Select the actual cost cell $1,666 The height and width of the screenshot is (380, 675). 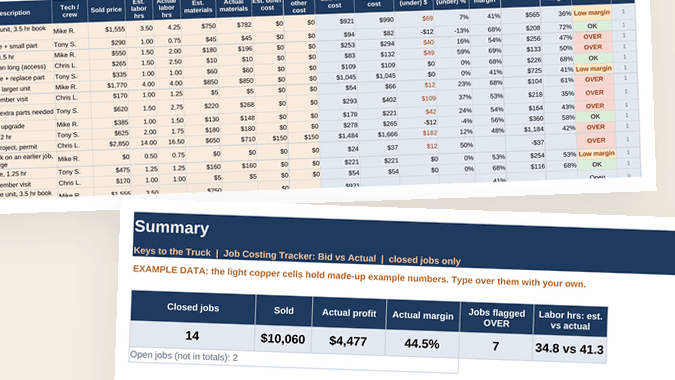tap(387, 135)
